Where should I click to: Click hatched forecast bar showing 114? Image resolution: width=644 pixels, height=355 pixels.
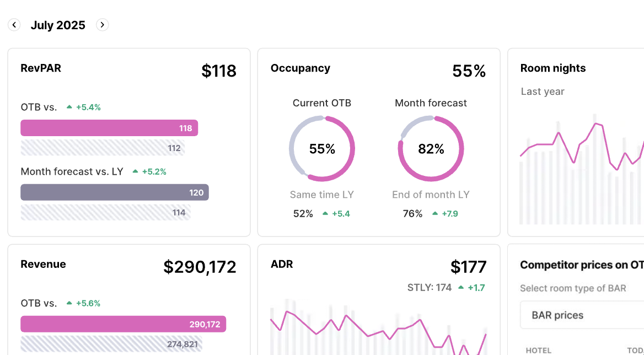click(105, 212)
